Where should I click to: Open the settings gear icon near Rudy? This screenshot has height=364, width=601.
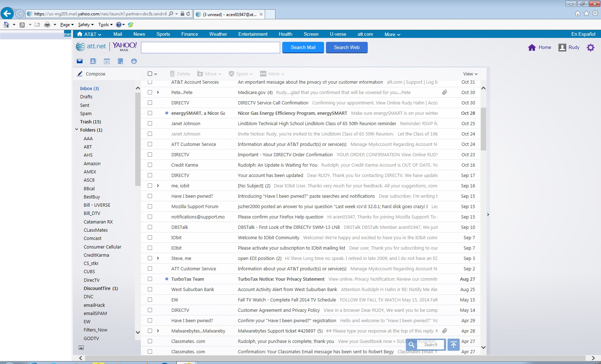click(x=591, y=48)
